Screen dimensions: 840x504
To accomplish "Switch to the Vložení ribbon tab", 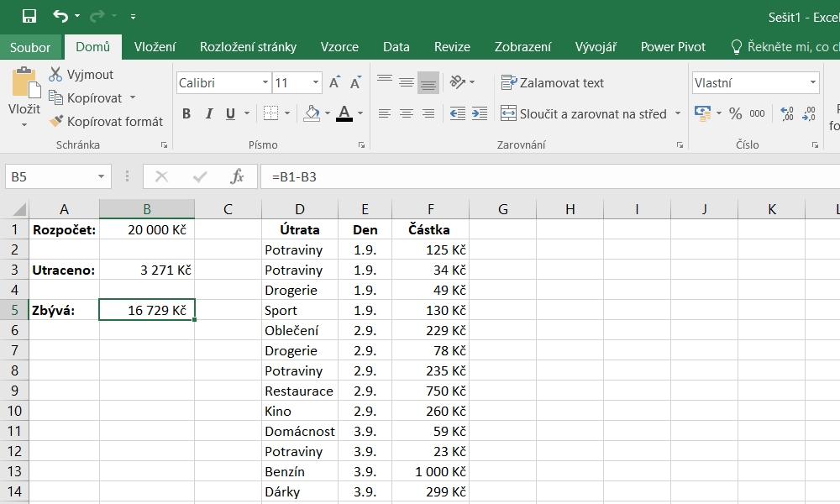I will point(155,47).
